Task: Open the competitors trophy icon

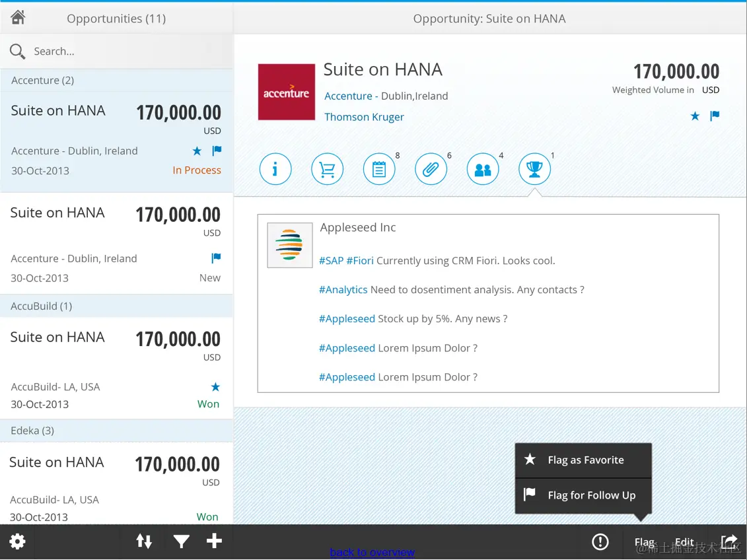Action: (x=534, y=169)
